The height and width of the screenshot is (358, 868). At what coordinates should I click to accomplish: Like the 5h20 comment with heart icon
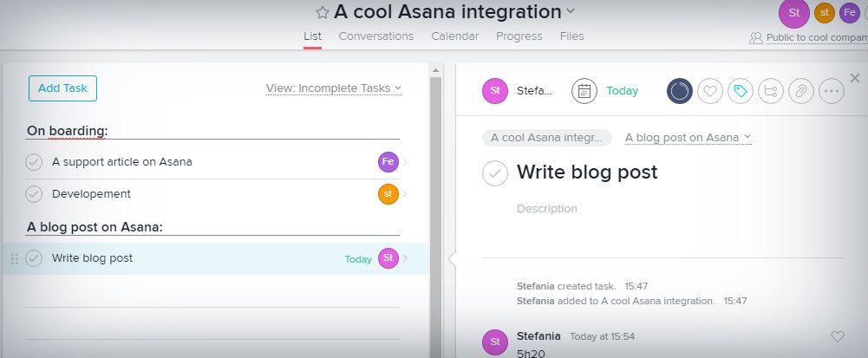click(x=838, y=336)
